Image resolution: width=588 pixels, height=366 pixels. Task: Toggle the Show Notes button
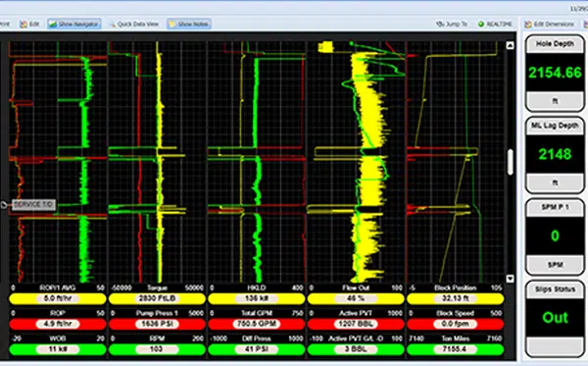tap(189, 24)
